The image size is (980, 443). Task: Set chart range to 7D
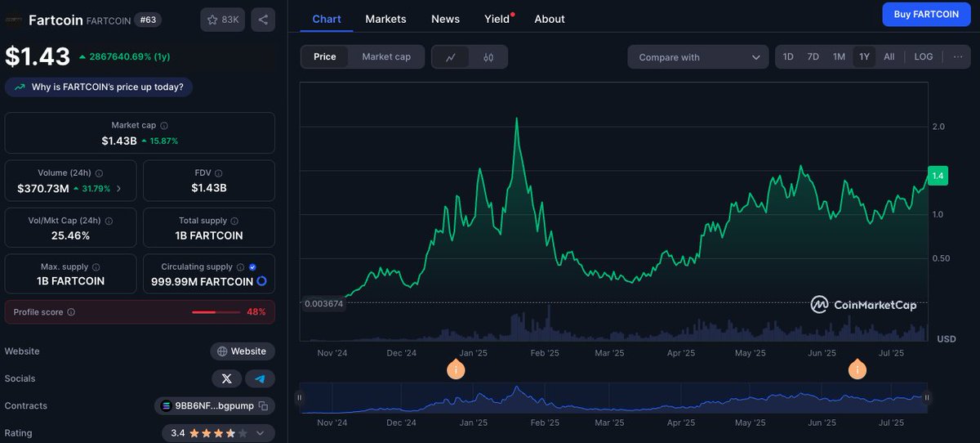(813, 56)
